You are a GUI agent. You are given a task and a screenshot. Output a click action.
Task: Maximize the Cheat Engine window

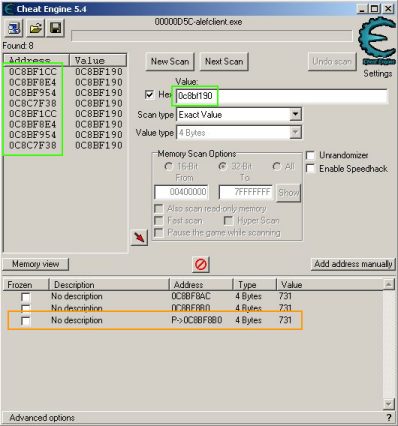375,9
